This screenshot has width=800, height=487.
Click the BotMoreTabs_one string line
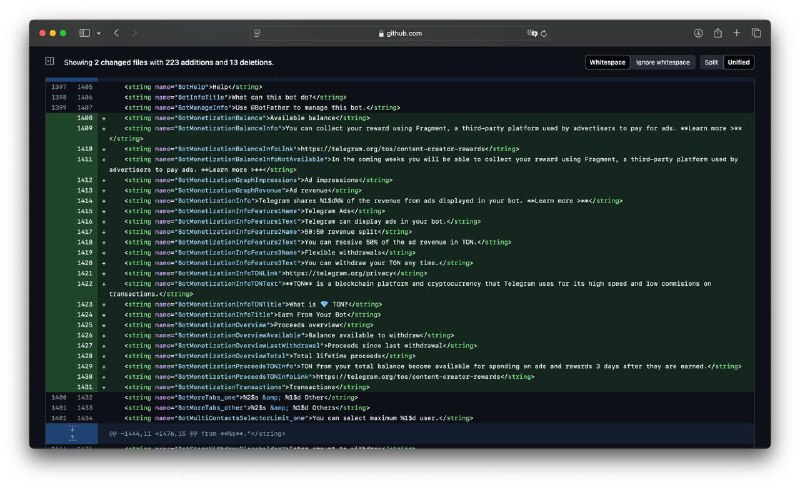click(x=241, y=397)
